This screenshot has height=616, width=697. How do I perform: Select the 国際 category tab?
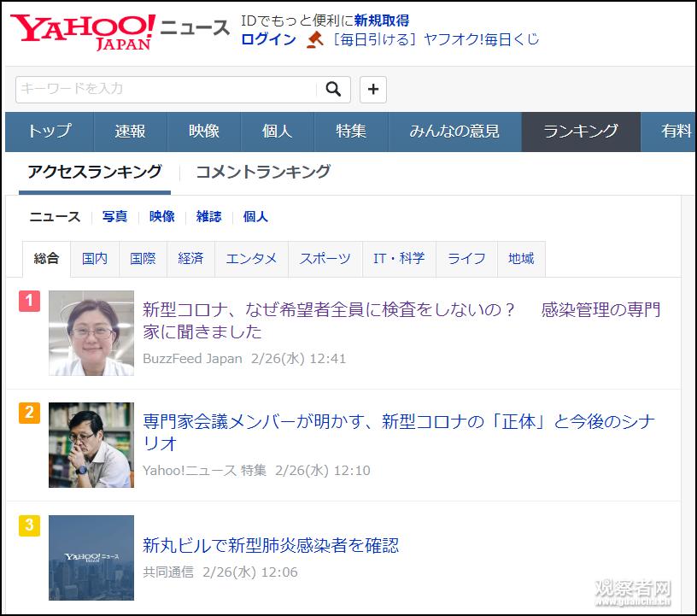point(142,258)
